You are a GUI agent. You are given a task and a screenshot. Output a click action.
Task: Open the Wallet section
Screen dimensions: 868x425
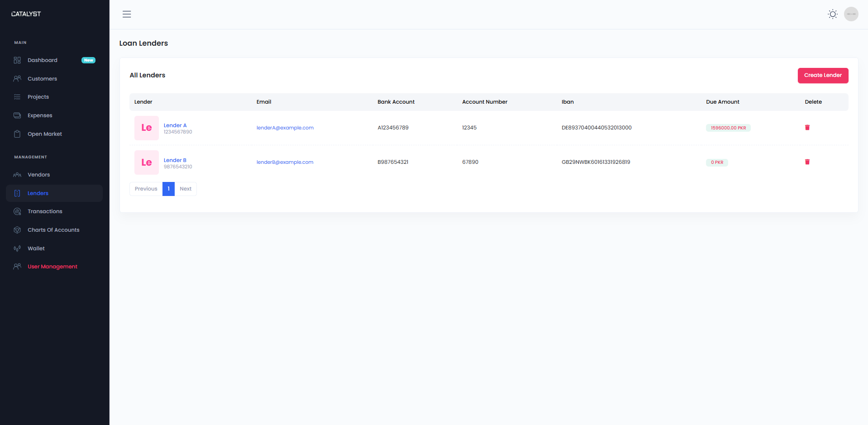tap(36, 248)
